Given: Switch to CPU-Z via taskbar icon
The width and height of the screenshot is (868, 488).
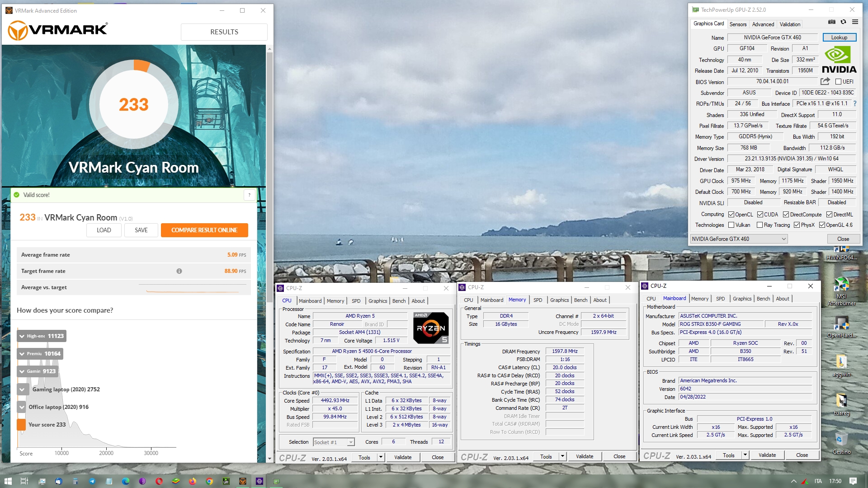Looking at the screenshot, I should click(259, 481).
